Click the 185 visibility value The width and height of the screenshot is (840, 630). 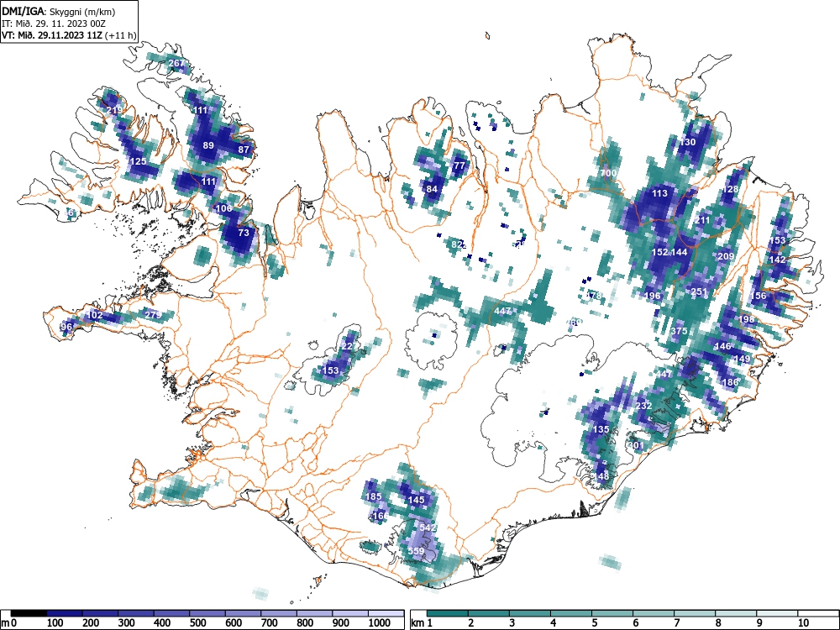click(x=374, y=496)
